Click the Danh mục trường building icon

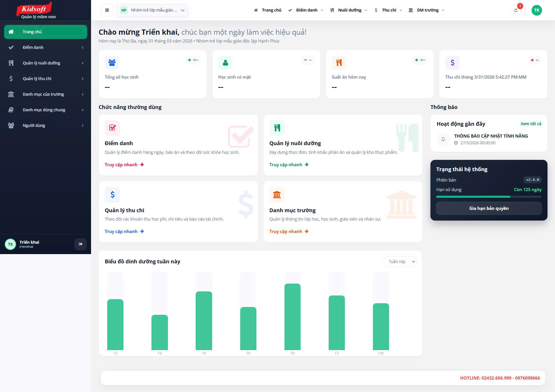pyautogui.click(x=277, y=195)
